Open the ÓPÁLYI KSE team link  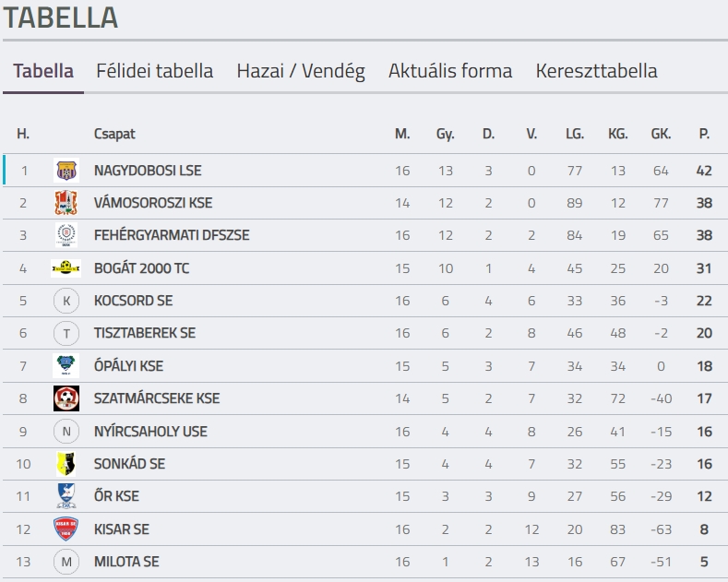[x=128, y=366]
